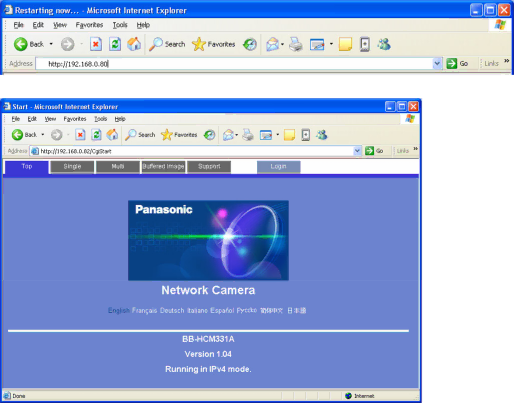The height and width of the screenshot is (403, 514).
Task: Click Go button in Start window
Action: (374, 151)
